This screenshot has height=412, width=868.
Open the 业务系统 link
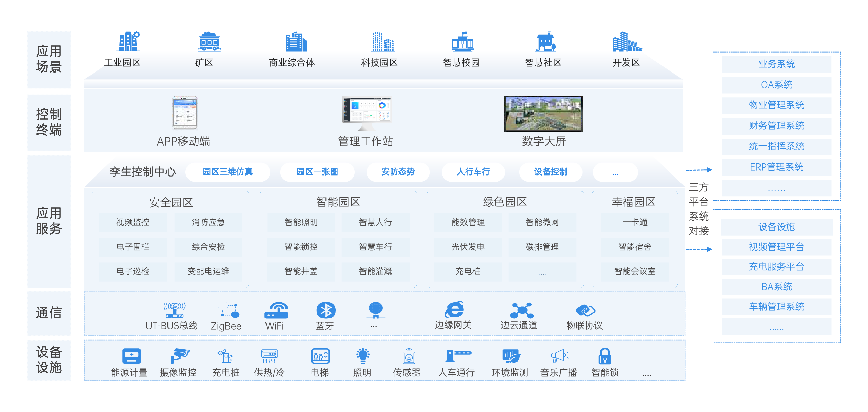[776, 64]
